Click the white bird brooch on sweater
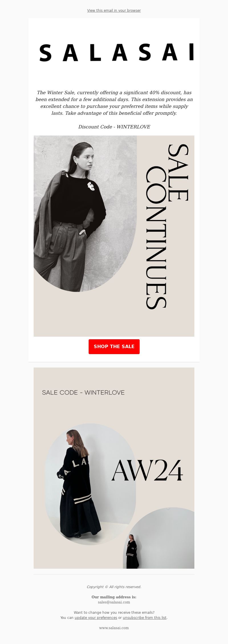The height and width of the screenshot is (644, 228). coord(91,186)
